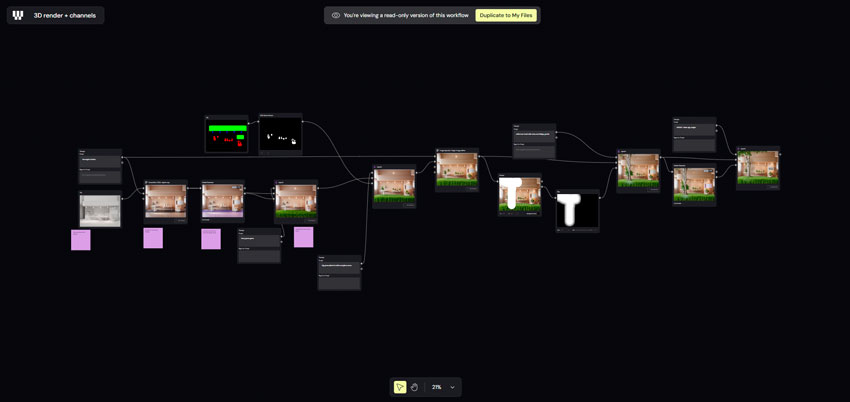
Task: Open the zoom level dropdown chevron
Action: pos(452,387)
